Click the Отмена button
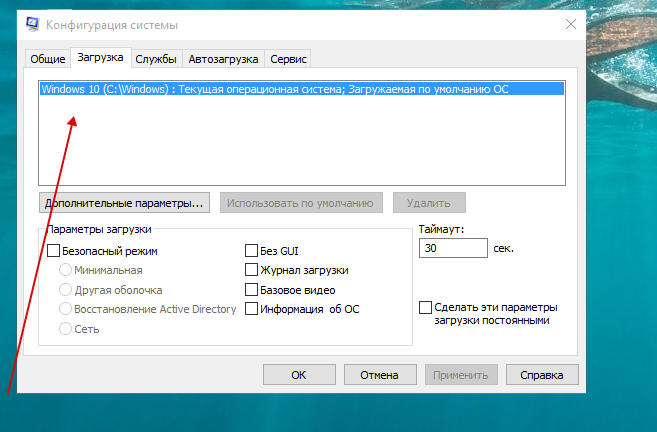The height and width of the screenshot is (432, 657). (379, 375)
